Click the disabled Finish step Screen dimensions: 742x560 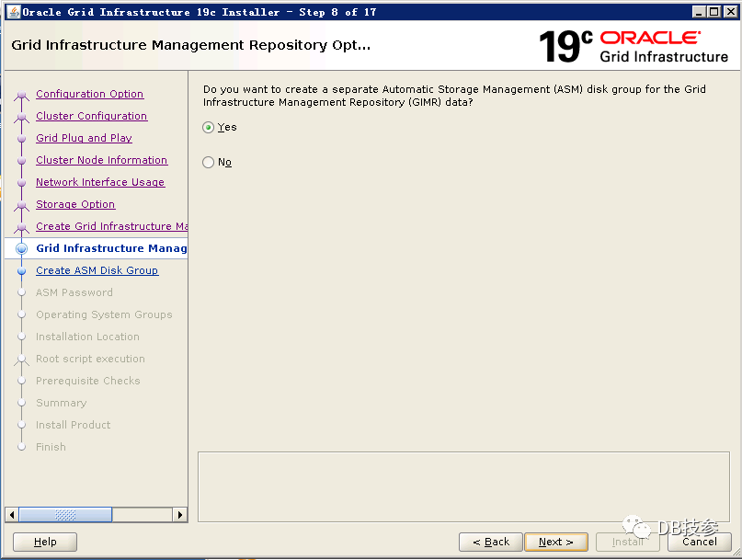pyautogui.click(x=51, y=447)
